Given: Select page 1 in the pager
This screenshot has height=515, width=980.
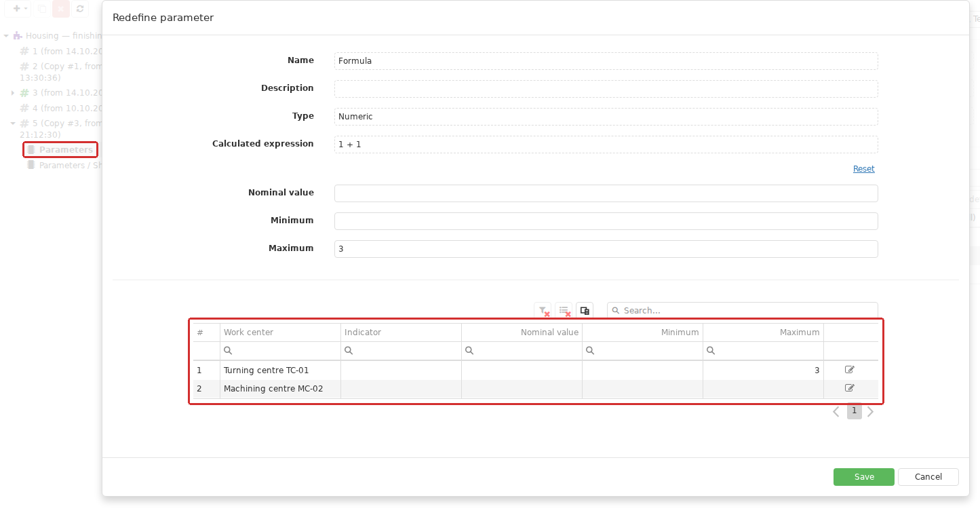Looking at the screenshot, I should click(x=855, y=411).
